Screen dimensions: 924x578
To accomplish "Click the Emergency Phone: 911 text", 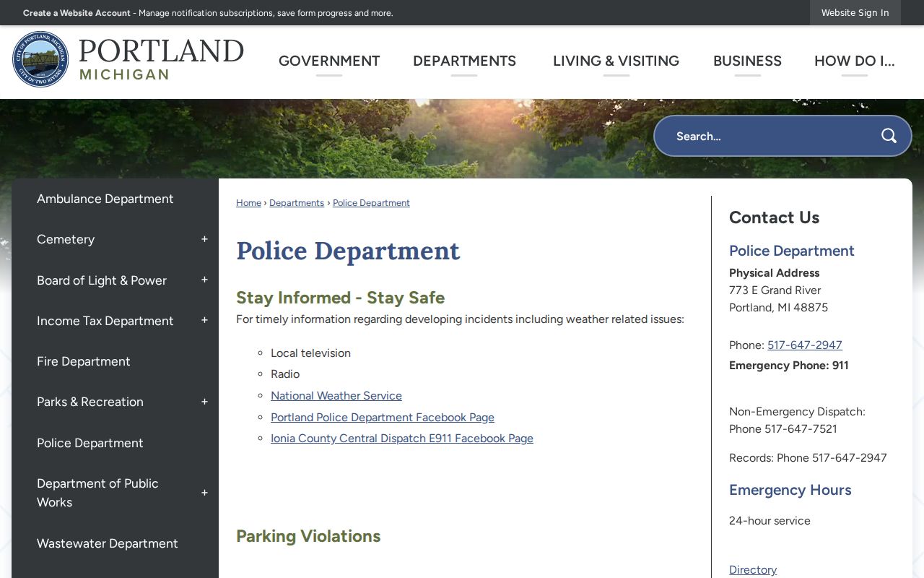I will coord(789,366).
